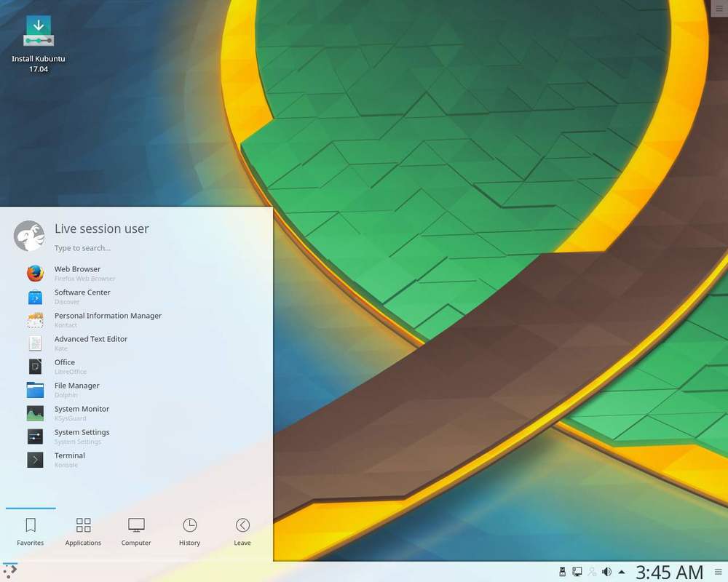
Task: Switch to the Applications tab
Action: click(x=83, y=531)
